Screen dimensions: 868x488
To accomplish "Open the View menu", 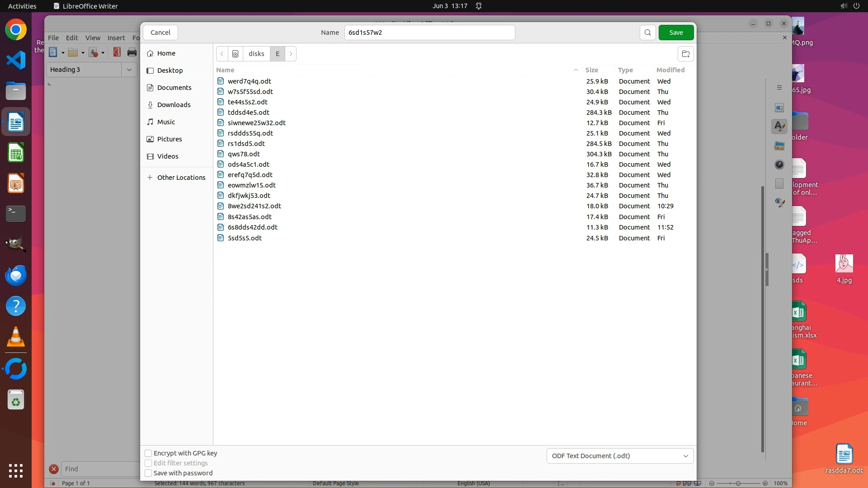I will (93, 38).
